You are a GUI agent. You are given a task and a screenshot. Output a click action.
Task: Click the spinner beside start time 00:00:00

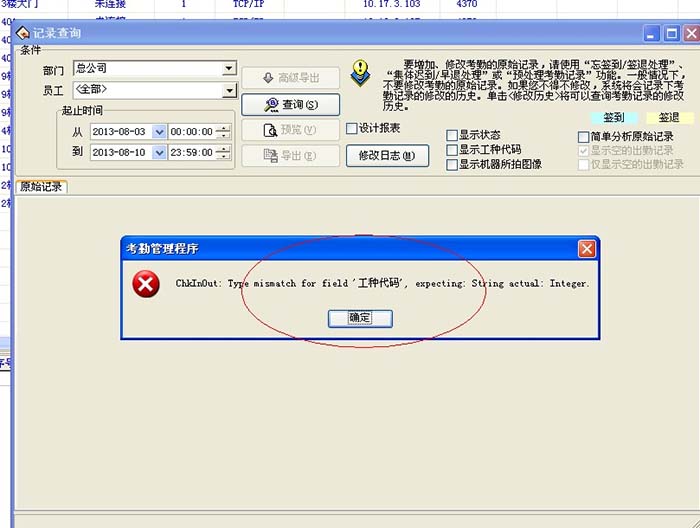pos(223,132)
